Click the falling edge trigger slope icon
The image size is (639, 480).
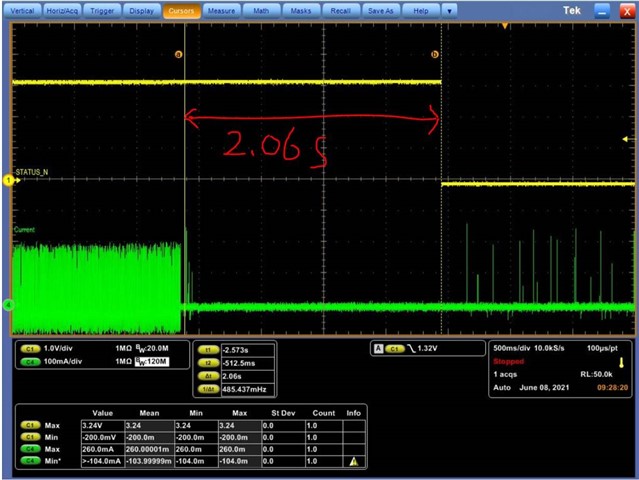tap(411, 349)
